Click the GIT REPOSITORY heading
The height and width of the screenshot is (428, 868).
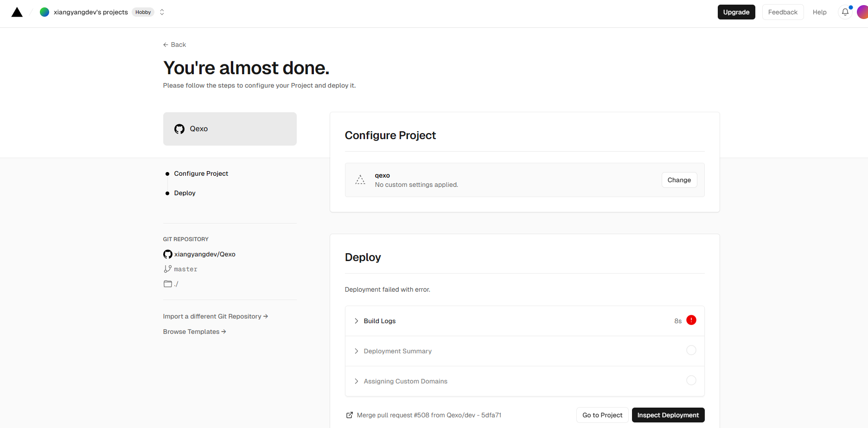185,239
